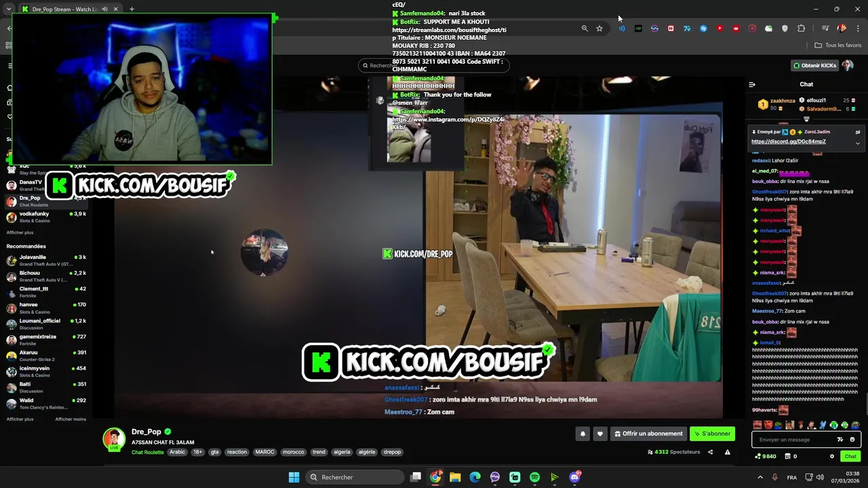Click Offrir un abonnement button

(648, 434)
